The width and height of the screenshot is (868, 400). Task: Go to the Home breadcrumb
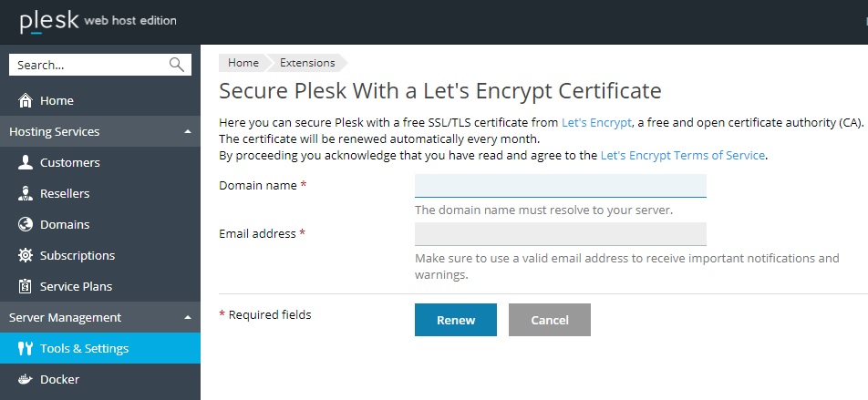click(243, 63)
